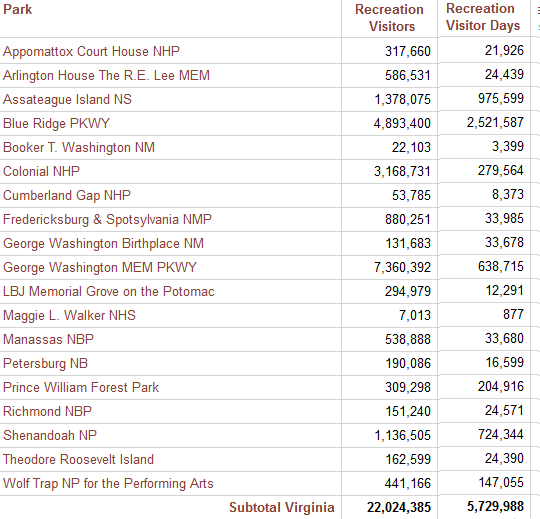Open Fredericksburg & Spotsylvania NMP link

pos(107,220)
